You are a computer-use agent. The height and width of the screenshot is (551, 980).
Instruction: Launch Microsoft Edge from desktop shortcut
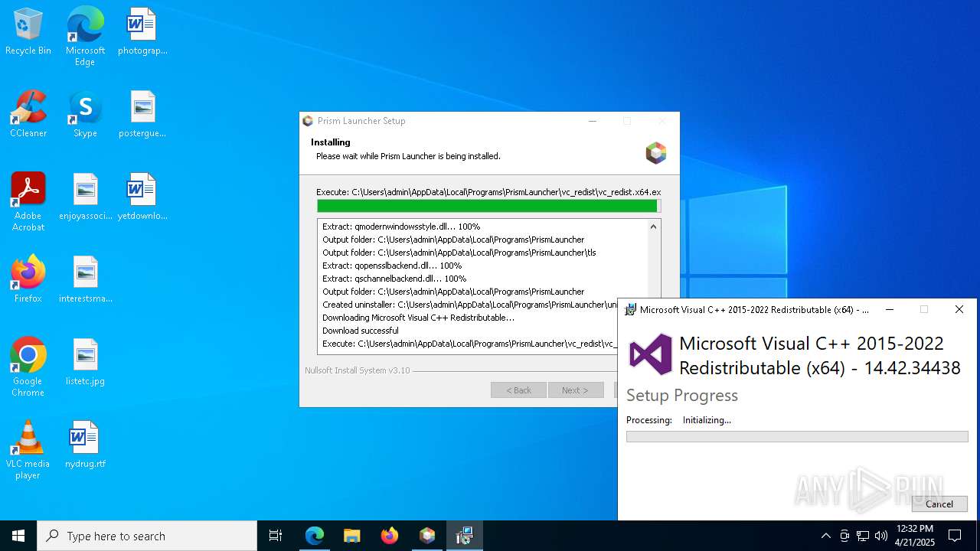coord(85,37)
